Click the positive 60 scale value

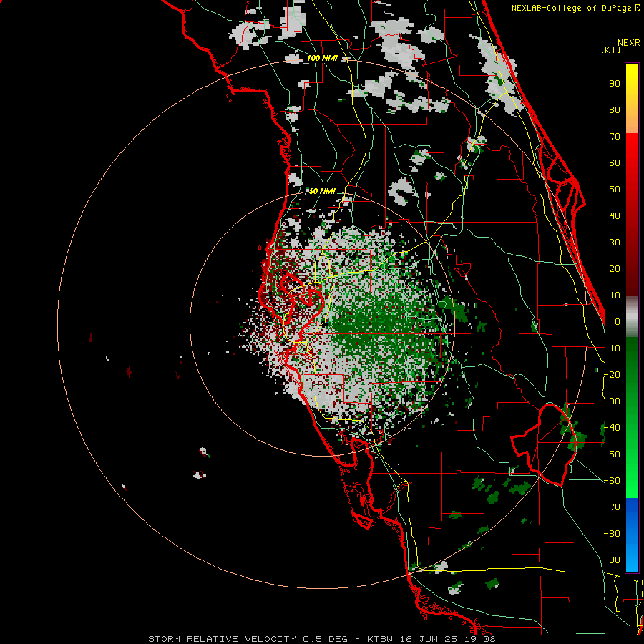click(615, 163)
